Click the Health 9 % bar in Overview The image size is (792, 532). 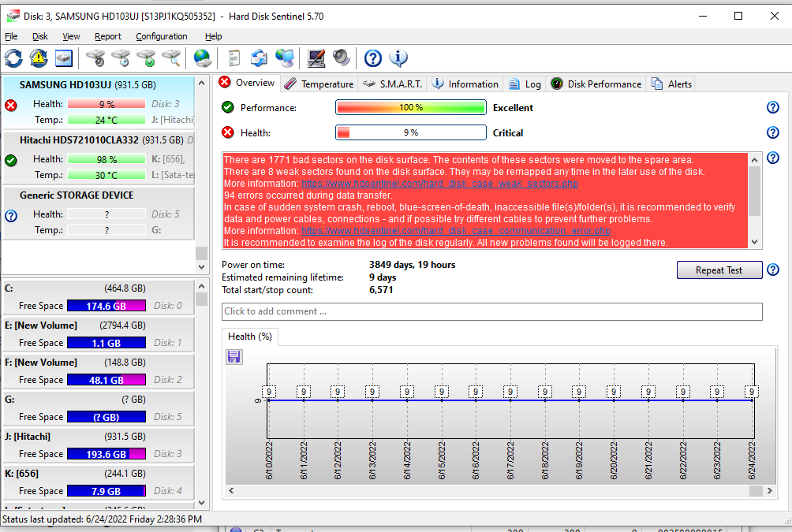tap(411, 132)
